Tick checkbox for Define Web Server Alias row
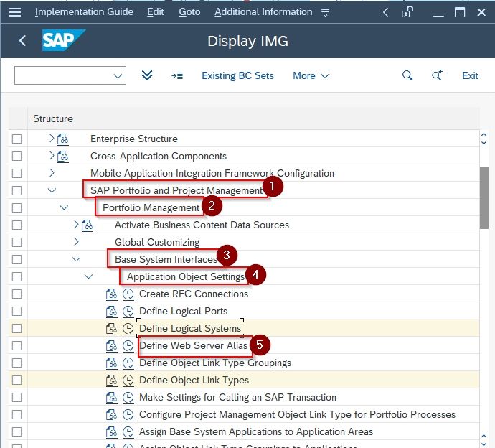 click(x=16, y=345)
